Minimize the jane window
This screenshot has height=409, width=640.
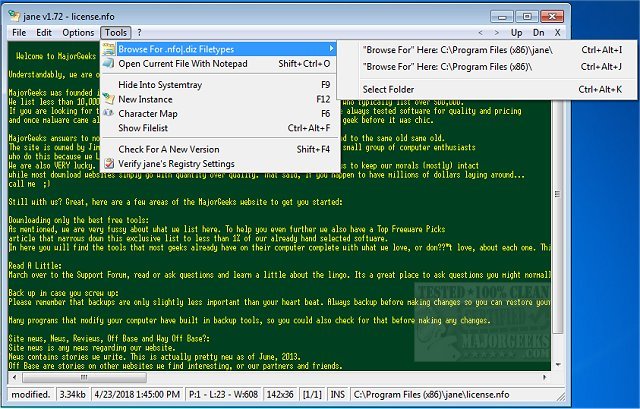502,17
